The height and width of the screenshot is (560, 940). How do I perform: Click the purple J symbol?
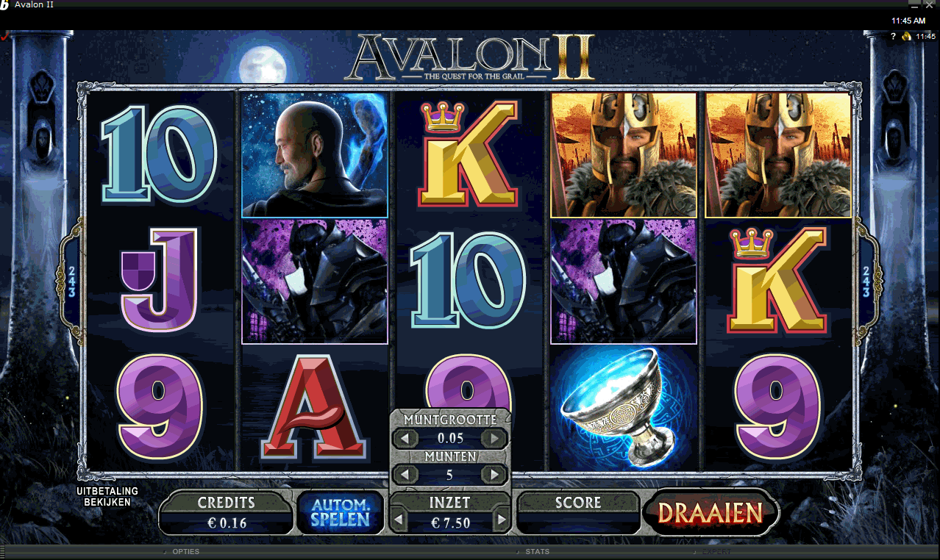coord(160,281)
